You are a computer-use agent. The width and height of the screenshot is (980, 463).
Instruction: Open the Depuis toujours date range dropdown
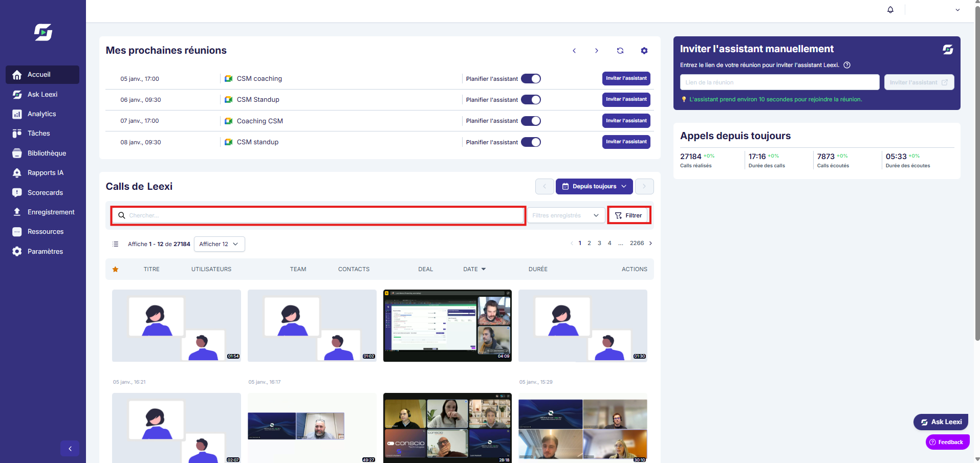click(x=594, y=186)
